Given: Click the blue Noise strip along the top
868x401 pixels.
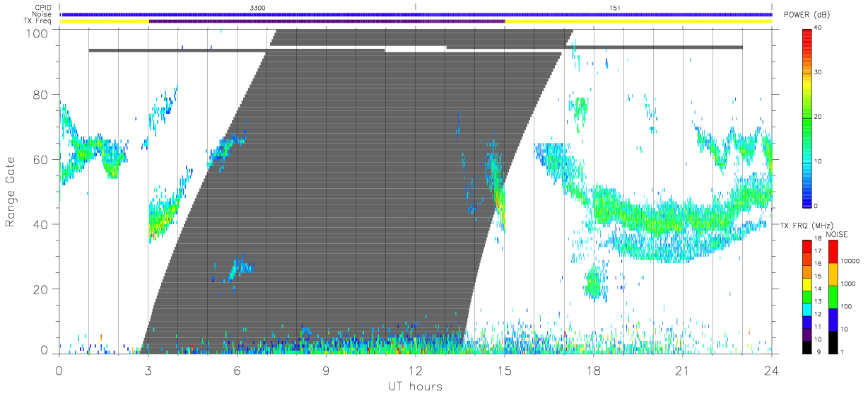Looking at the screenshot, I should [x=416, y=14].
